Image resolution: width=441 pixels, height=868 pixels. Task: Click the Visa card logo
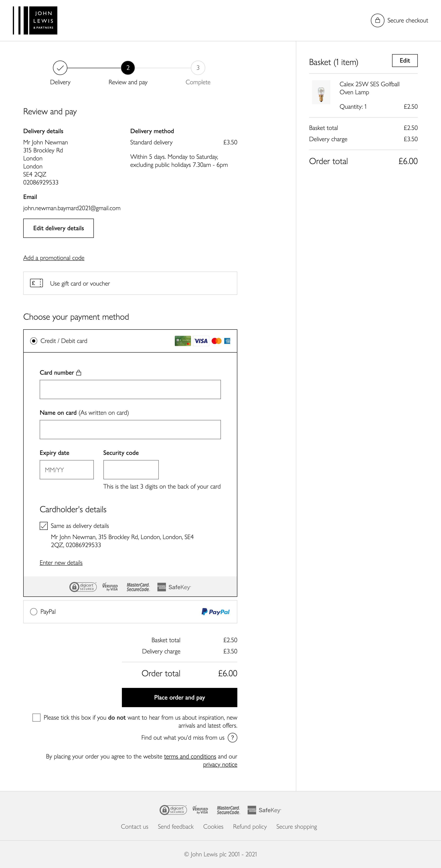point(201,341)
